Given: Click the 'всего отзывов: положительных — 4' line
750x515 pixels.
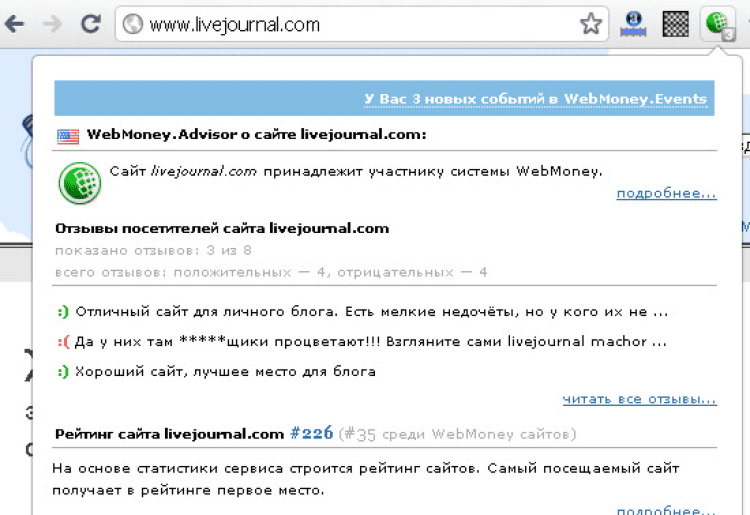Looking at the screenshot, I should point(271,273).
